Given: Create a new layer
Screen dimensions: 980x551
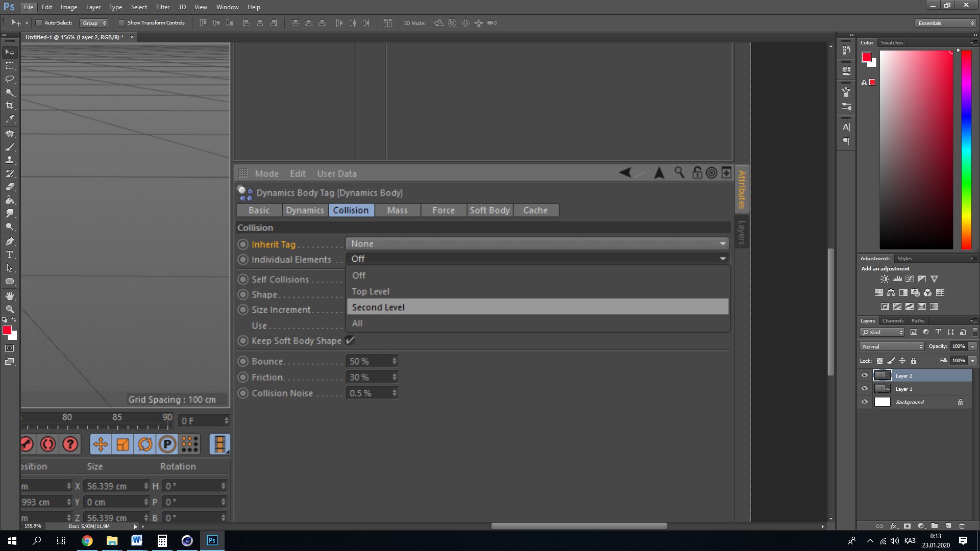Looking at the screenshot, I should [x=948, y=526].
